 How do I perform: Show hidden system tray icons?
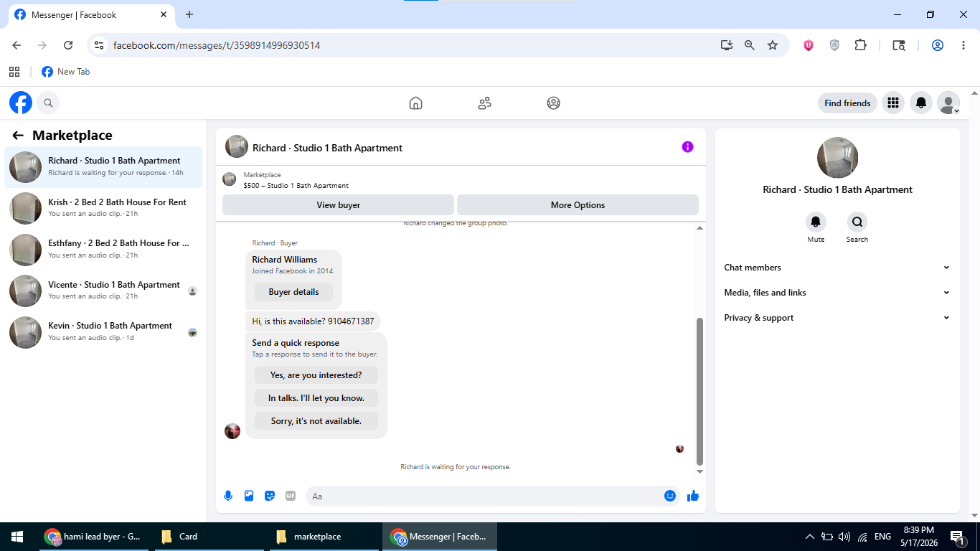(810, 537)
